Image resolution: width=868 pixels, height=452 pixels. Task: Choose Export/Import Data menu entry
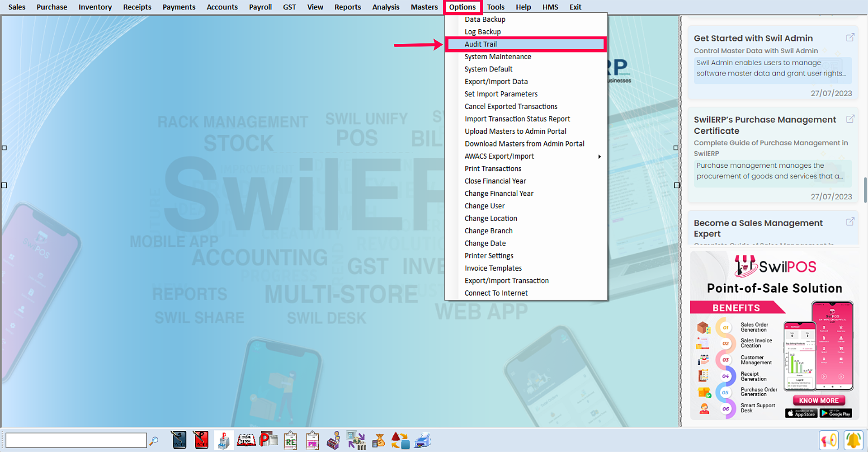pos(526,81)
